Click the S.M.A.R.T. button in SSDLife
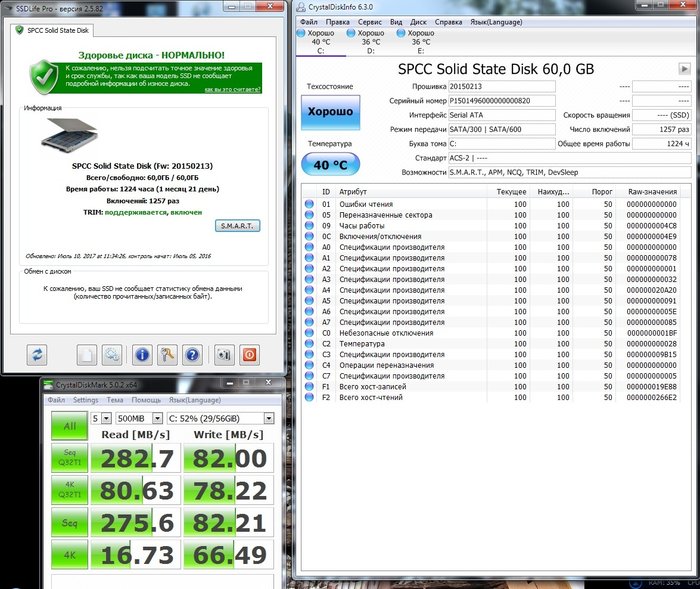Viewport: 700px width, 589px height. click(x=238, y=226)
